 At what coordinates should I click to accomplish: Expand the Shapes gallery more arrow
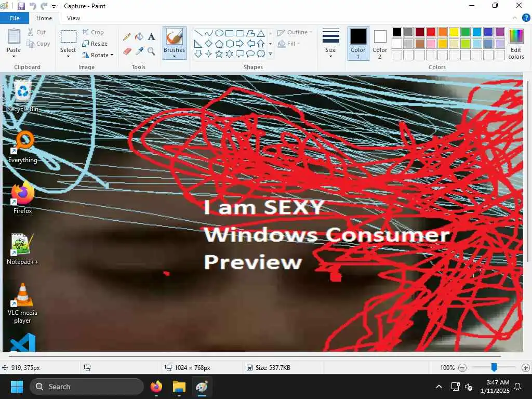coord(270,54)
